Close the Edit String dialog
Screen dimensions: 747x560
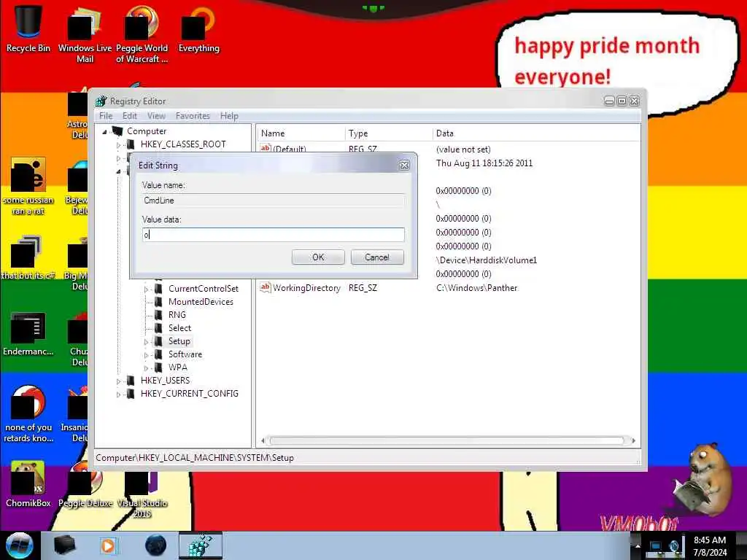tap(404, 166)
